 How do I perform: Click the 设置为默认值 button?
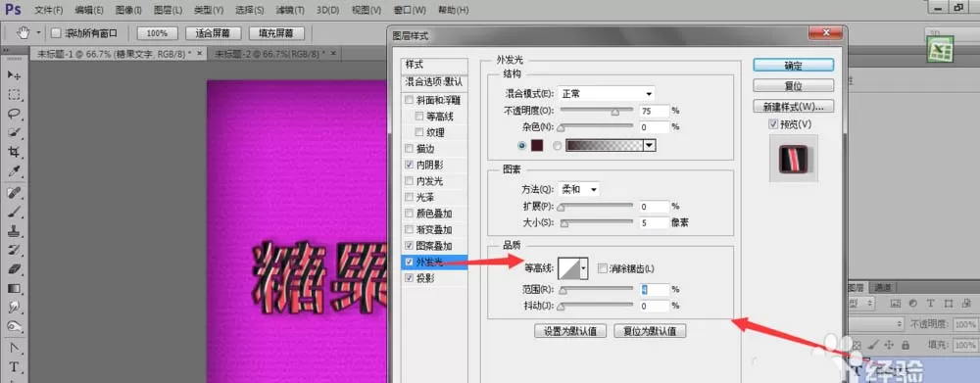pos(570,331)
